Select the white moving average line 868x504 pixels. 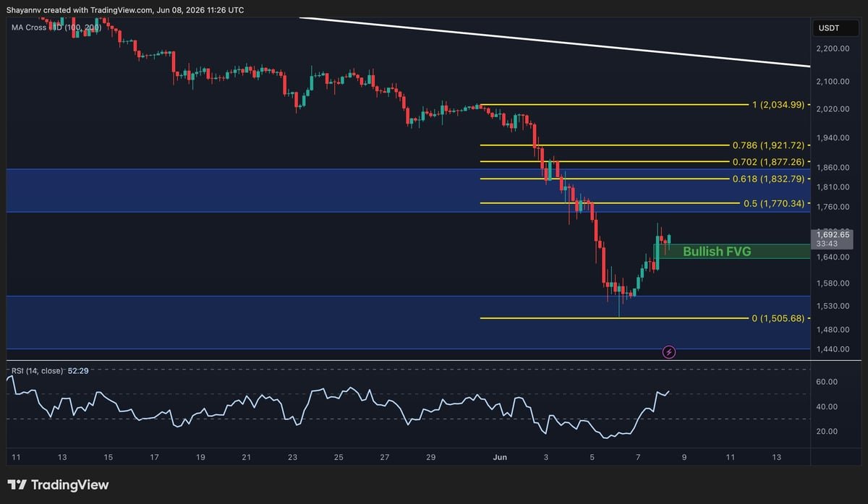555,41
